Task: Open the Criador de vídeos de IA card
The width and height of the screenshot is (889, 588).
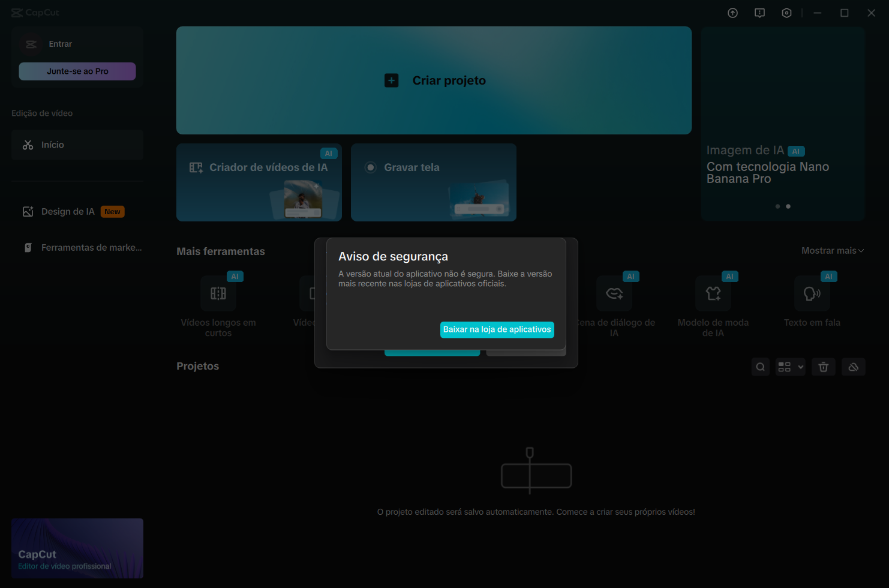Action: tap(259, 182)
